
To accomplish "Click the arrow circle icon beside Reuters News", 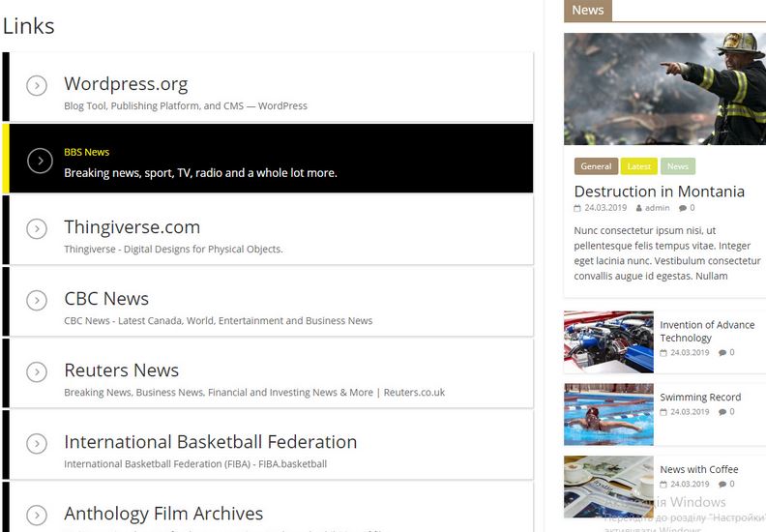I will coord(37,371).
